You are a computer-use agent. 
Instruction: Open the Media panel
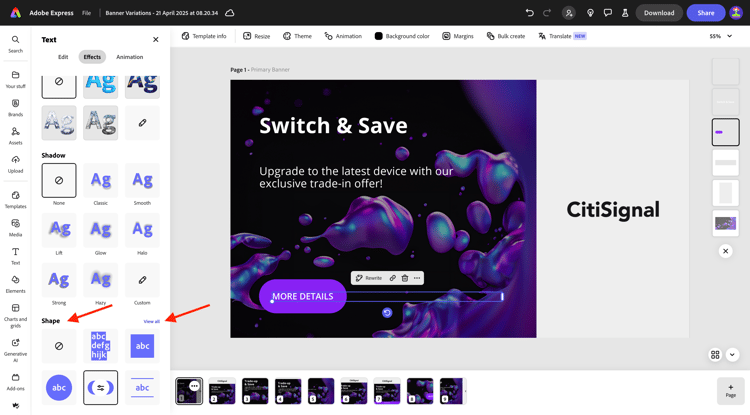pyautogui.click(x=15, y=228)
